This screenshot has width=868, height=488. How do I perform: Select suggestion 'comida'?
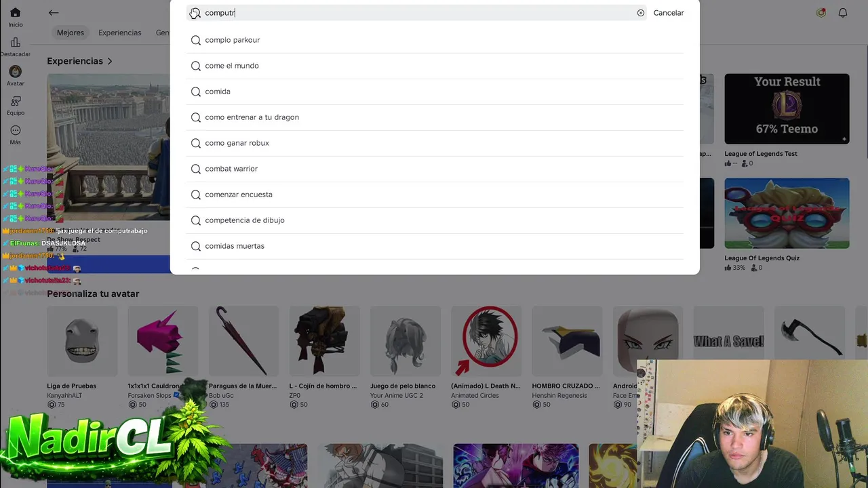pyautogui.click(x=435, y=91)
